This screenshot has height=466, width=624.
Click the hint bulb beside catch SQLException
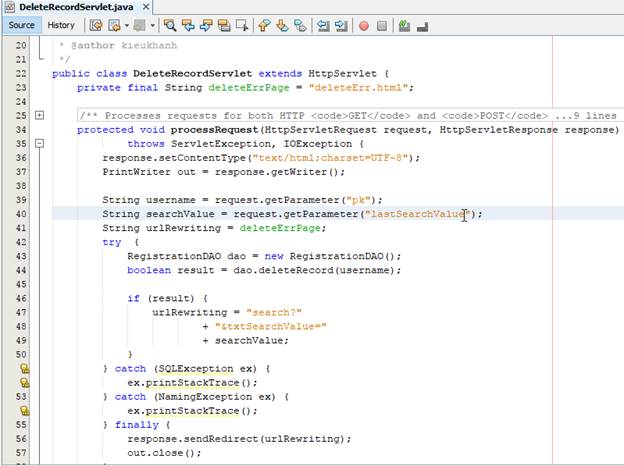[x=24, y=368]
